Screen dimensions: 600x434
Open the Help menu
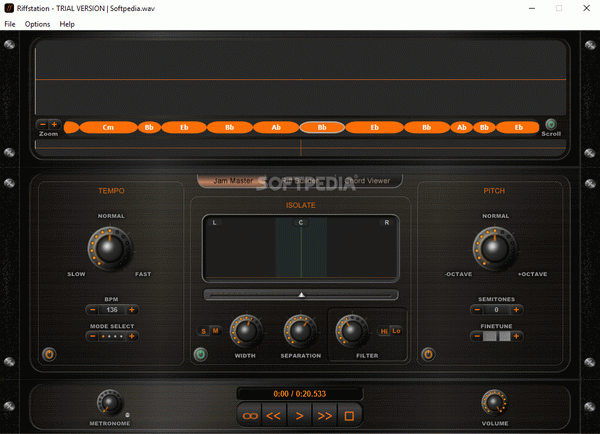coord(67,24)
